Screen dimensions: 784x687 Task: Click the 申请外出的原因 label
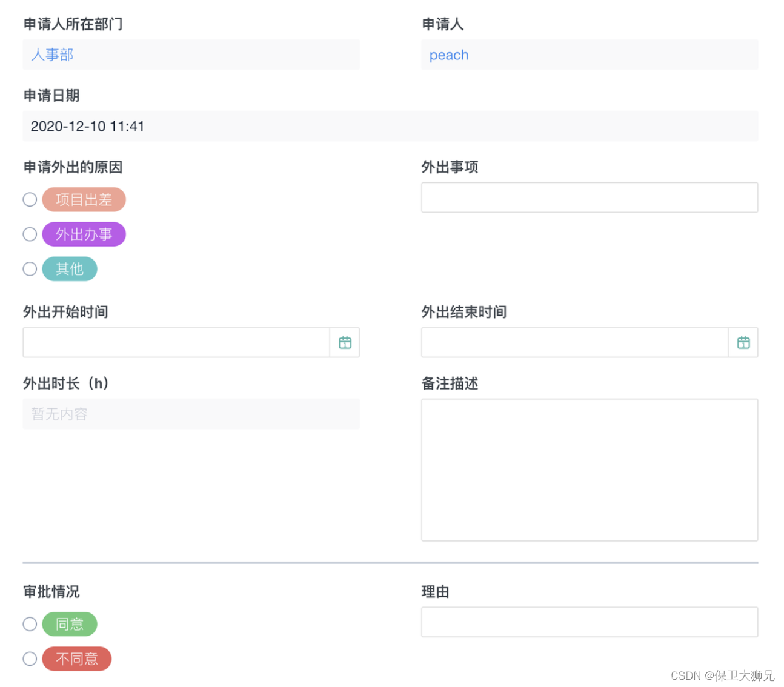73,167
